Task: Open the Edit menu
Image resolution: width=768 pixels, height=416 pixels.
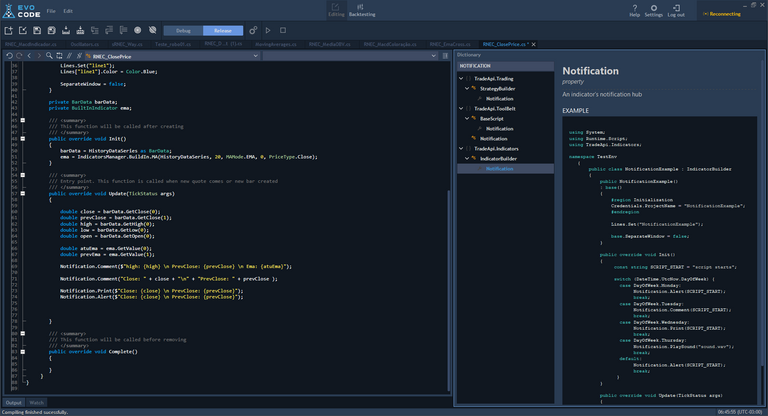Action: 68,10
